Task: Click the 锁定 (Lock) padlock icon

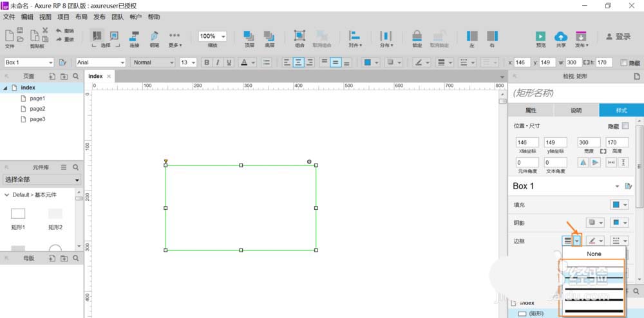Action: click(417, 36)
